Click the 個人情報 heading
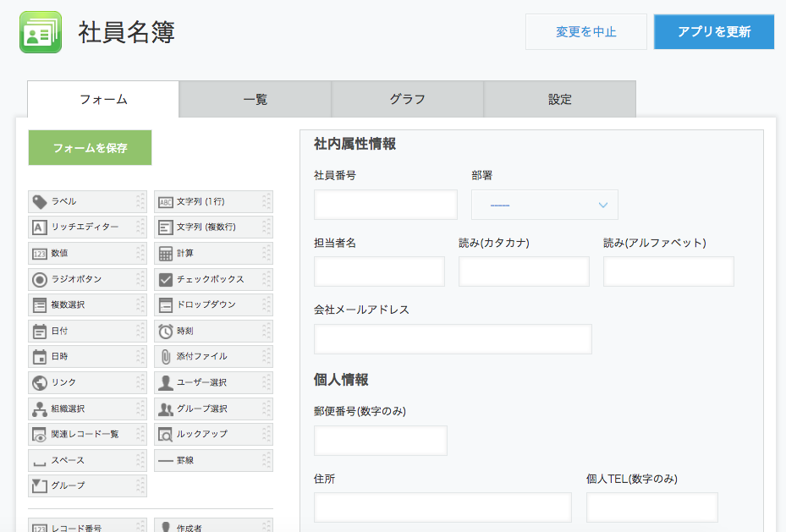This screenshot has width=786, height=532. [x=341, y=380]
